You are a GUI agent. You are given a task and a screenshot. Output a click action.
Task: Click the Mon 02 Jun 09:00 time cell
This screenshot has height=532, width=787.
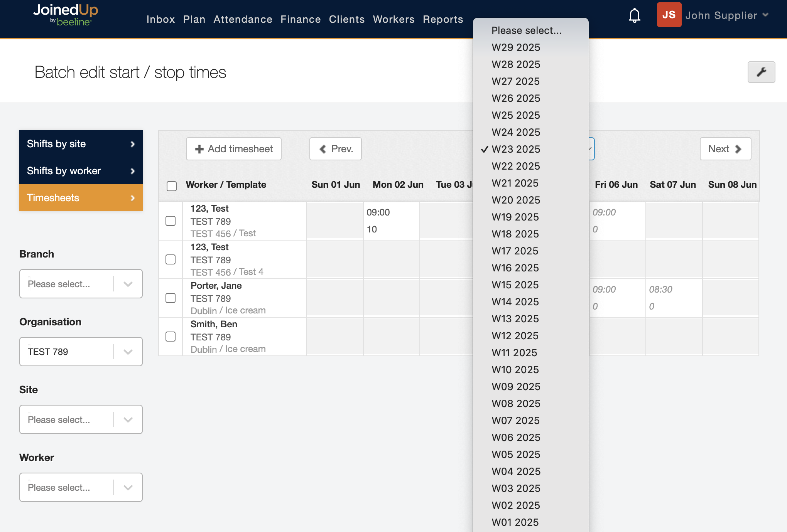coord(378,212)
